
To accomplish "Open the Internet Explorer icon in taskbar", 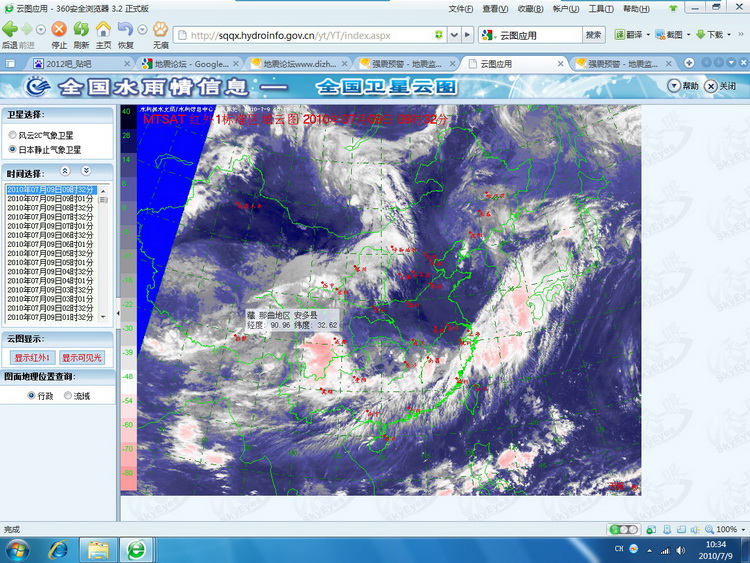I will tap(57, 549).
